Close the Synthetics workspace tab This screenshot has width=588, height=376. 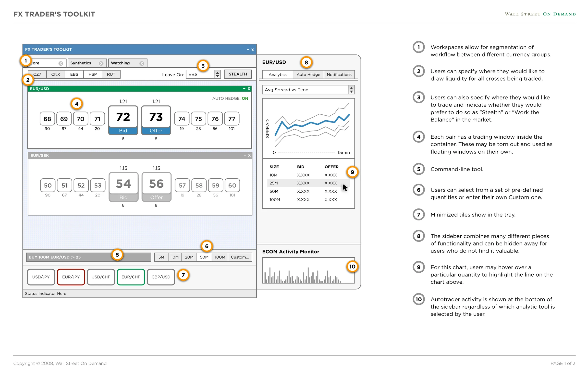101,63
